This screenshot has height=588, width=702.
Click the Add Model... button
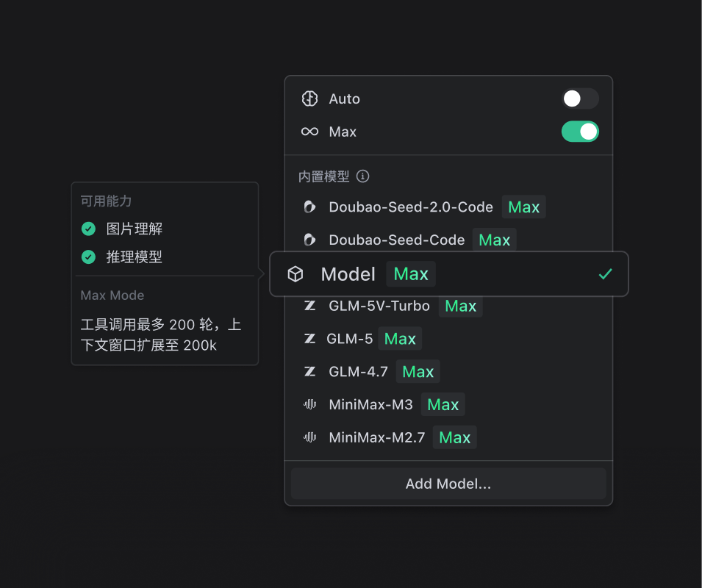448,484
